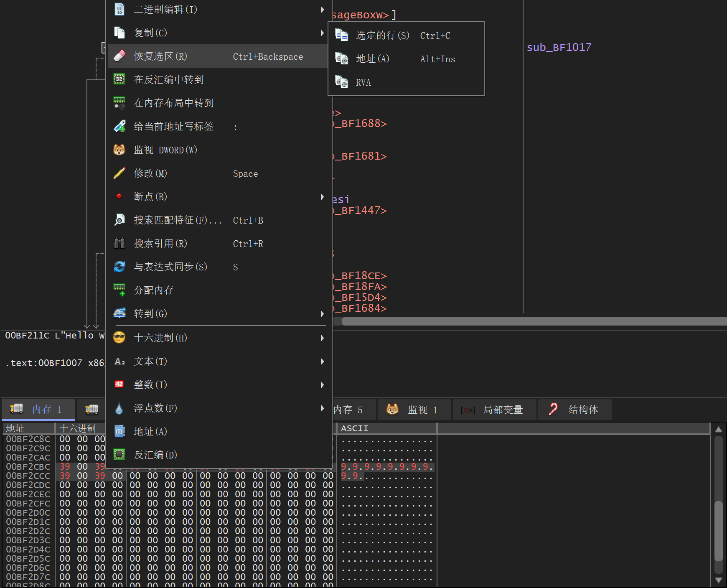Expand the 转到(G) submenu arrow
This screenshot has width=727, height=588.
[x=322, y=313]
